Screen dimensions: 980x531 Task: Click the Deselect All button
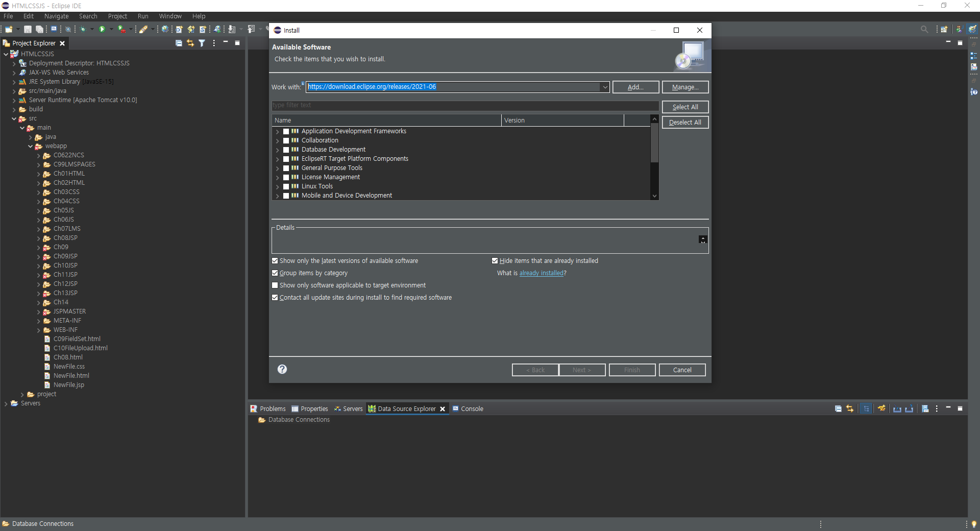685,122
